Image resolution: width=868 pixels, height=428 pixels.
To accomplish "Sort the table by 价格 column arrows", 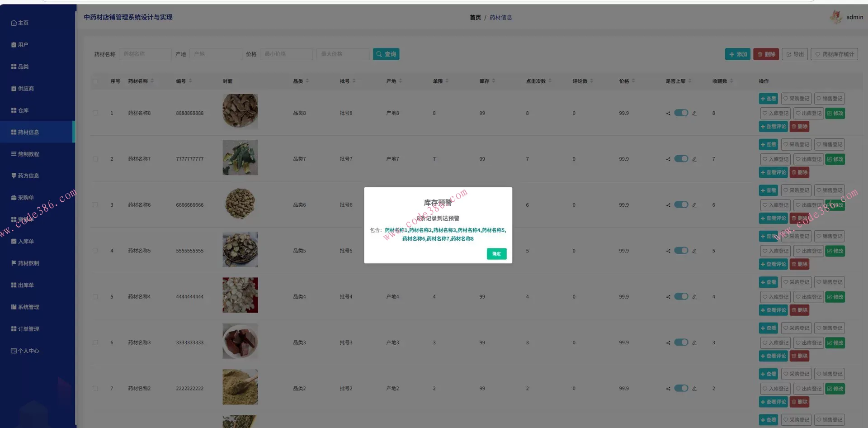I will [x=634, y=81].
